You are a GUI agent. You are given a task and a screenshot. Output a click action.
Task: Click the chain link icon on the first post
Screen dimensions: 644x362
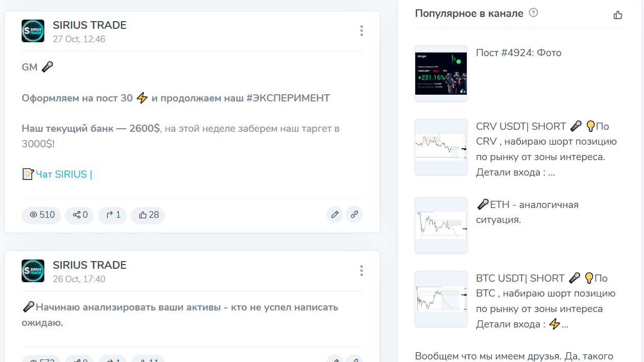pos(354,214)
